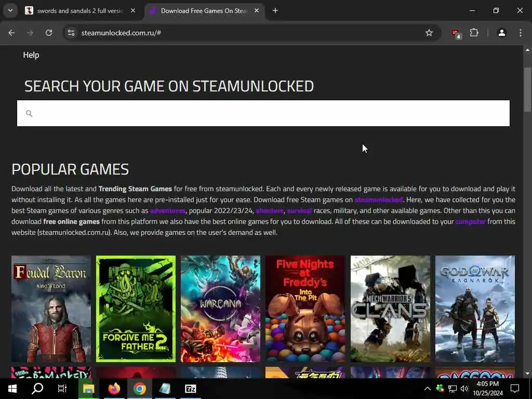Click the forward navigation arrow
This screenshot has width=532, height=399.
[x=30, y=33]
